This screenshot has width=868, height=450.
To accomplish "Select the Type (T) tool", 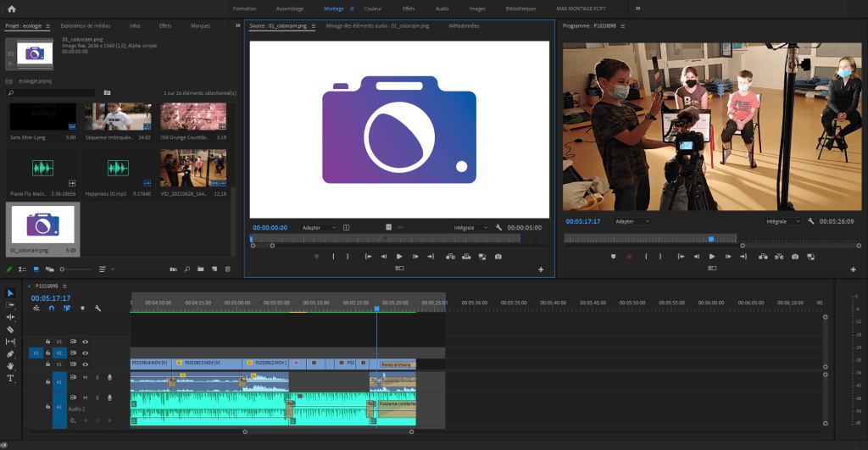I will point(10,378).
